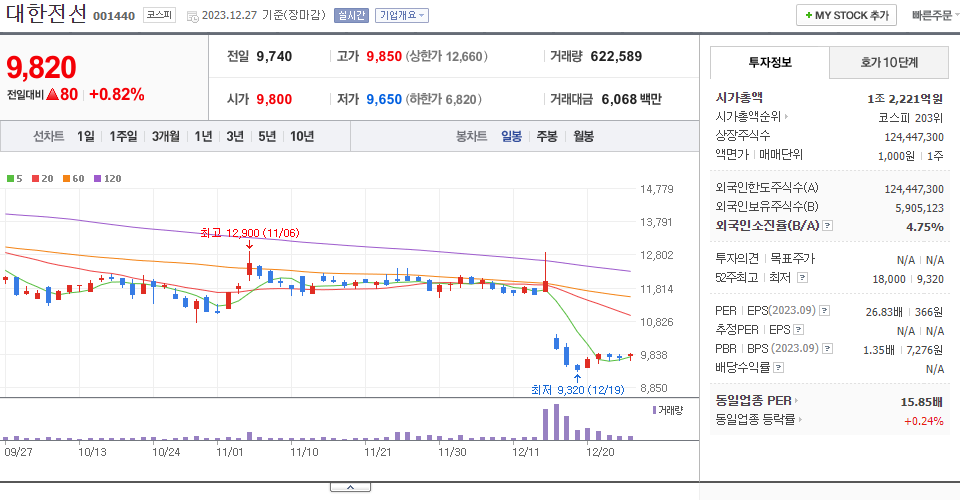Screen dimensions: 960x500
Task: Click the arrow next to 동일업종 등락률
Action: coord(800,420)
